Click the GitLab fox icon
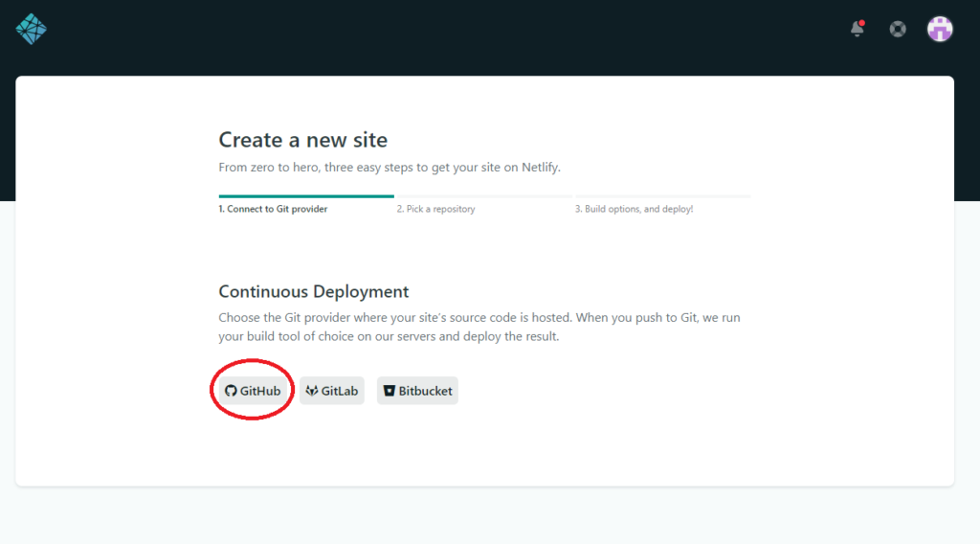980x544 pixels. click(x=311, y=391)
